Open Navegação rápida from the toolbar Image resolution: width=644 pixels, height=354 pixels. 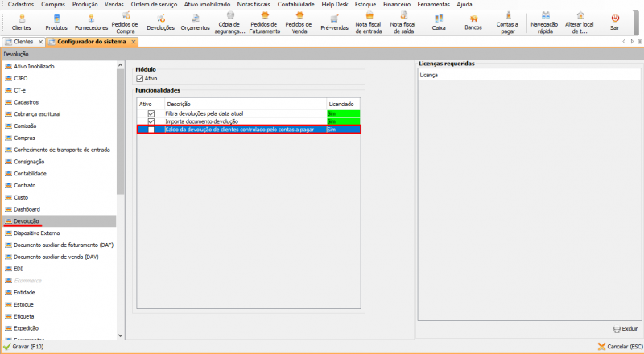click(545, 21)
